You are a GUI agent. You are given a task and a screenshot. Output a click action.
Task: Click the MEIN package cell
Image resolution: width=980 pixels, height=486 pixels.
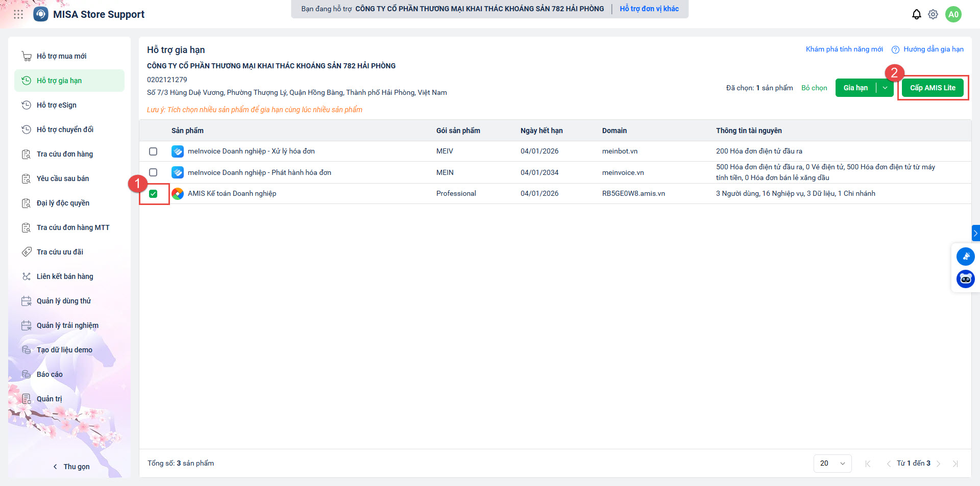tap(445, 173)
